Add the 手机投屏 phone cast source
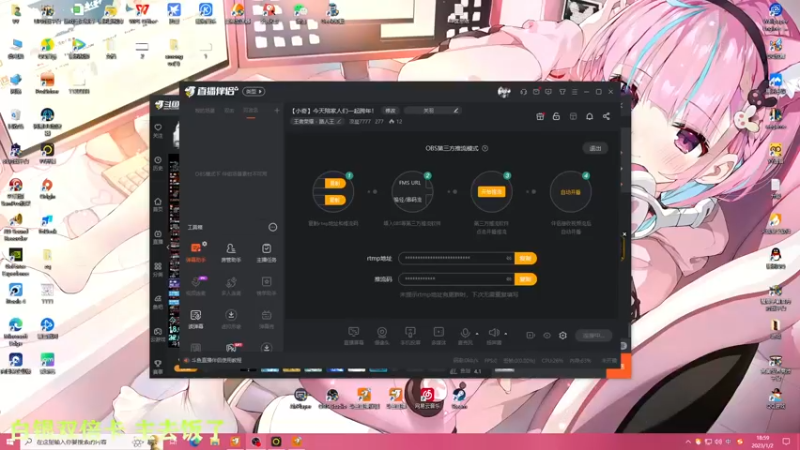Screen dimensions: 800x450 (x=410, y=336)
